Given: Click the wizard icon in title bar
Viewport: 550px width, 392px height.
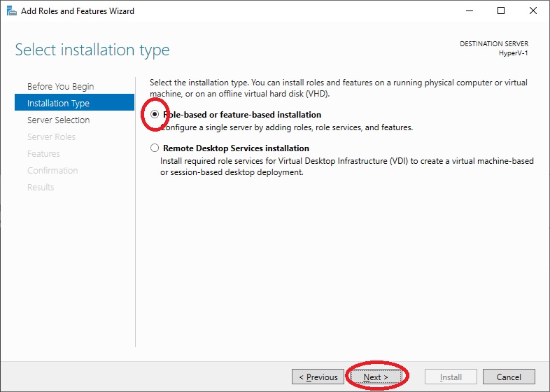Looking at the screenshot, I should coord(12,11).
